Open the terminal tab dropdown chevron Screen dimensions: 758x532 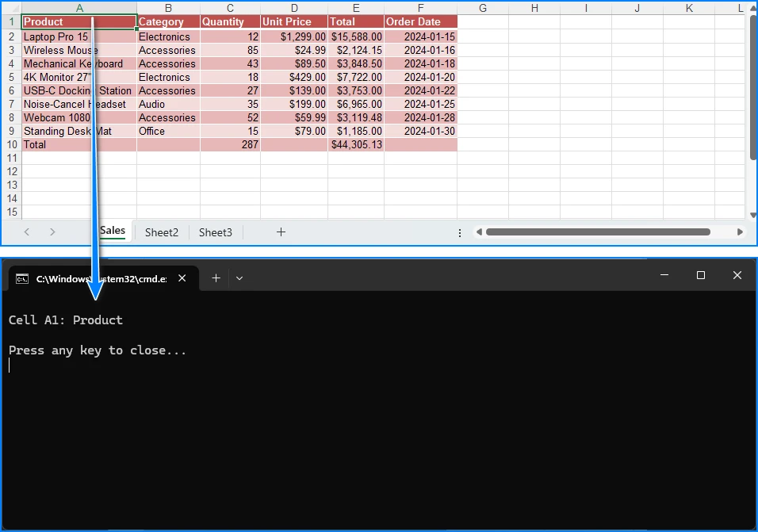tap(239, 278)
